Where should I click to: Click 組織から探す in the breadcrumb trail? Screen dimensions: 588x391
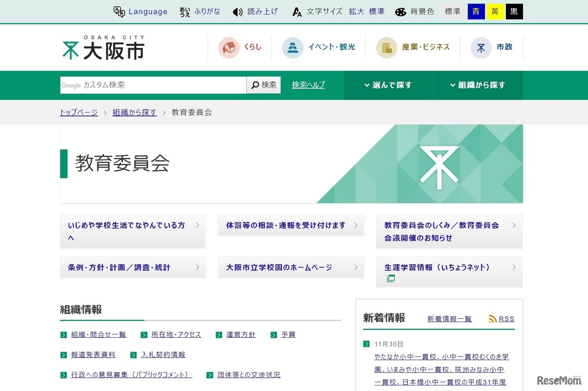pos(135,112)
